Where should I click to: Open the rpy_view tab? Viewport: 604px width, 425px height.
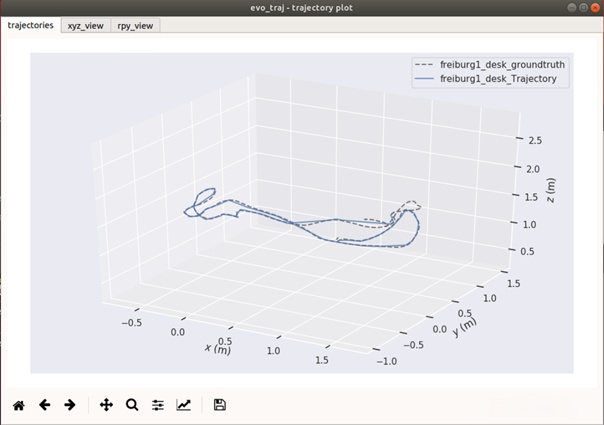pyautogui.click(x=135, y=25)
